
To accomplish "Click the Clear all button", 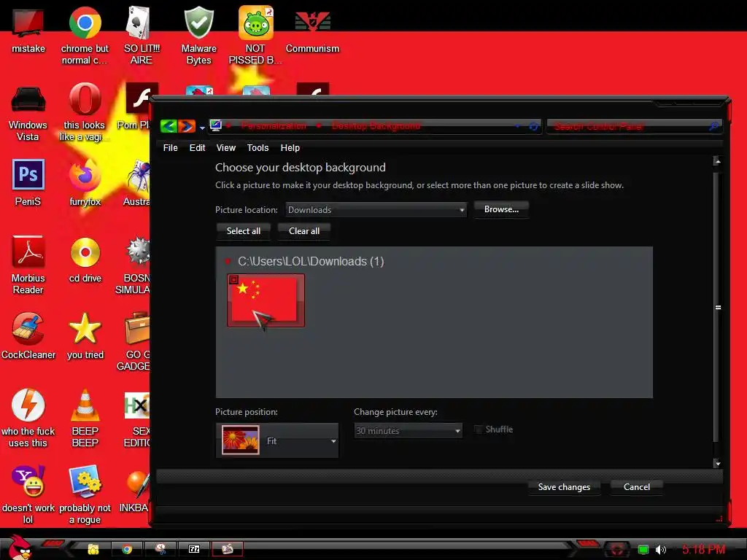I will (x=304, y=231).
